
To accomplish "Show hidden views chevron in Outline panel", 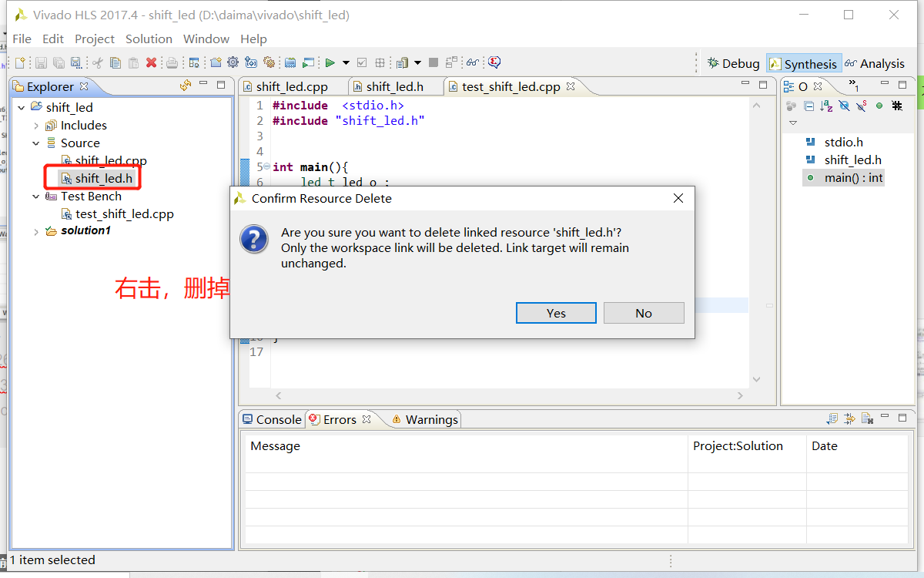I will [x=853, y=85].
